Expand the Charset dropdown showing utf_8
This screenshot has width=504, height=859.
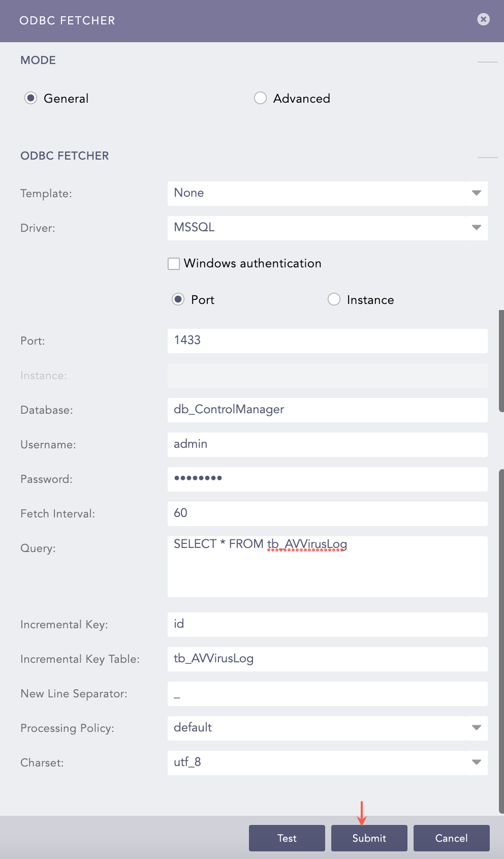[x=327, y=762]
